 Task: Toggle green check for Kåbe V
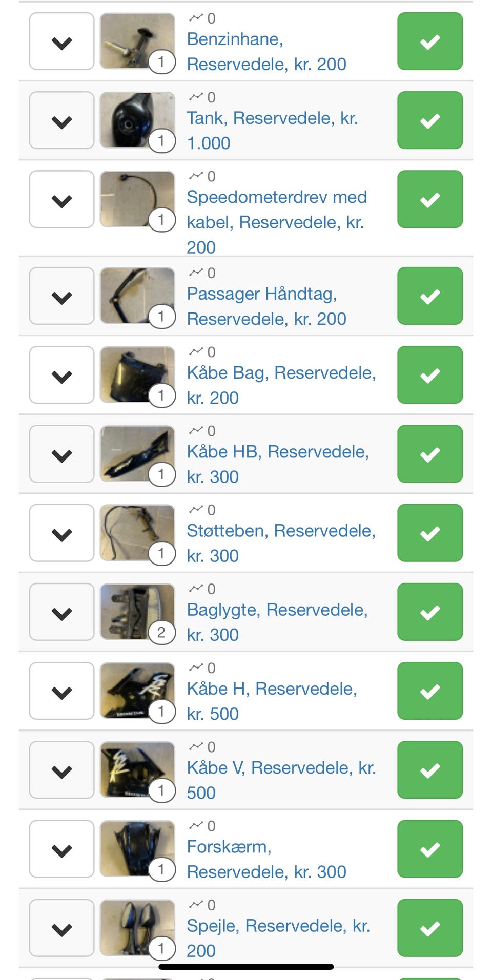click(429, 769)
